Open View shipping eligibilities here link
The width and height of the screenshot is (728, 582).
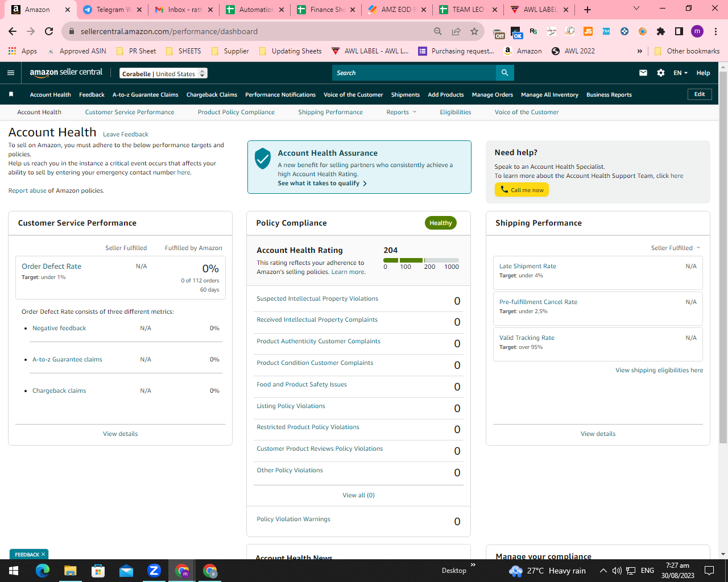point(659,370)
